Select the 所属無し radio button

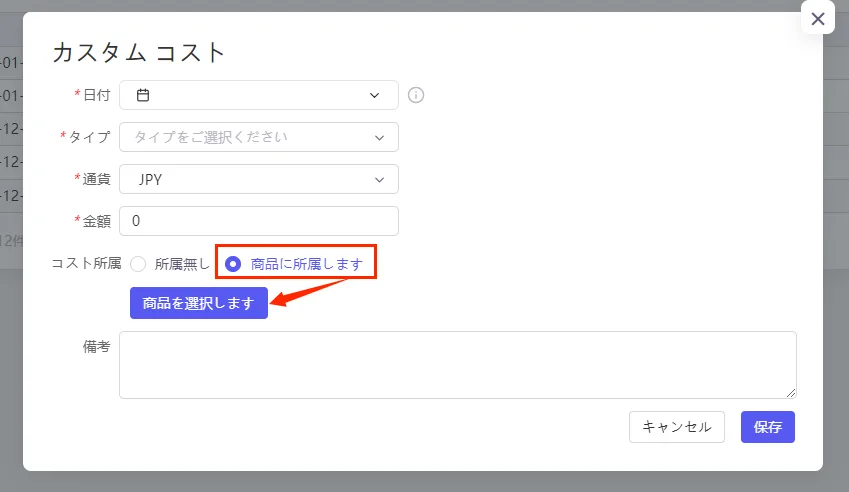click(138, 264)
